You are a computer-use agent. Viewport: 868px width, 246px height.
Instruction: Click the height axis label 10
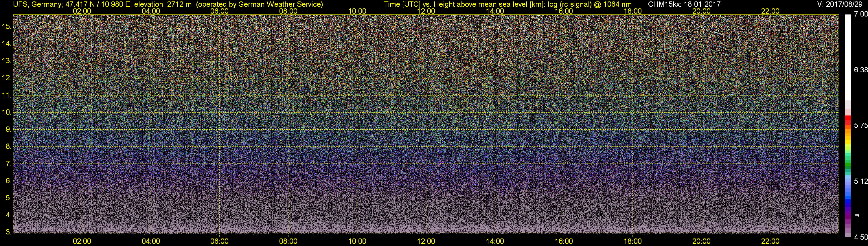click(x=6, y=112)
